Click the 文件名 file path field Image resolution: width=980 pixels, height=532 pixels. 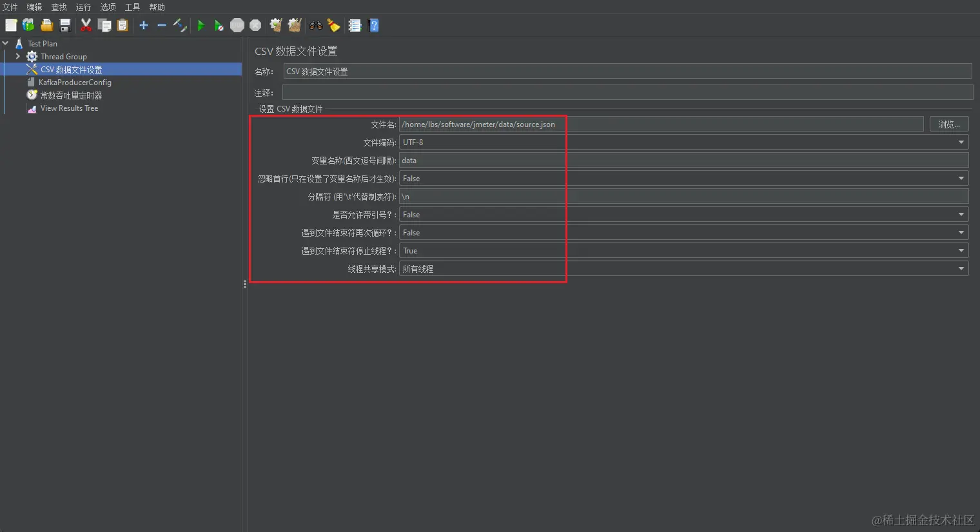click(x=661, y=124)
